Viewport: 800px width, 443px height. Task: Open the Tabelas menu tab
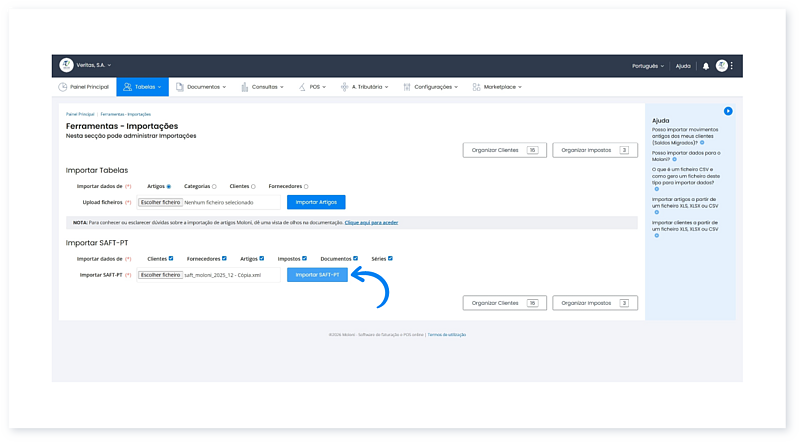tap(141, 87)
